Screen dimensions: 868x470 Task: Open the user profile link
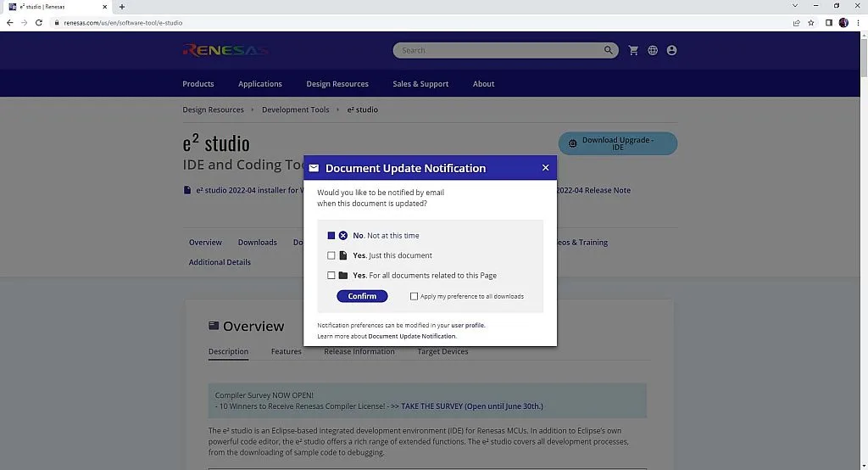tap(468, 325)
